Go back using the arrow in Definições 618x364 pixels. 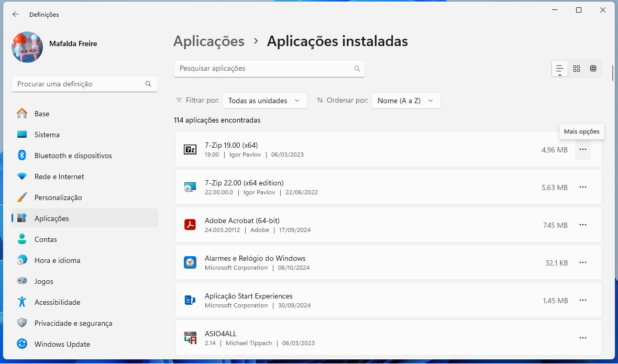coord(15,14)
